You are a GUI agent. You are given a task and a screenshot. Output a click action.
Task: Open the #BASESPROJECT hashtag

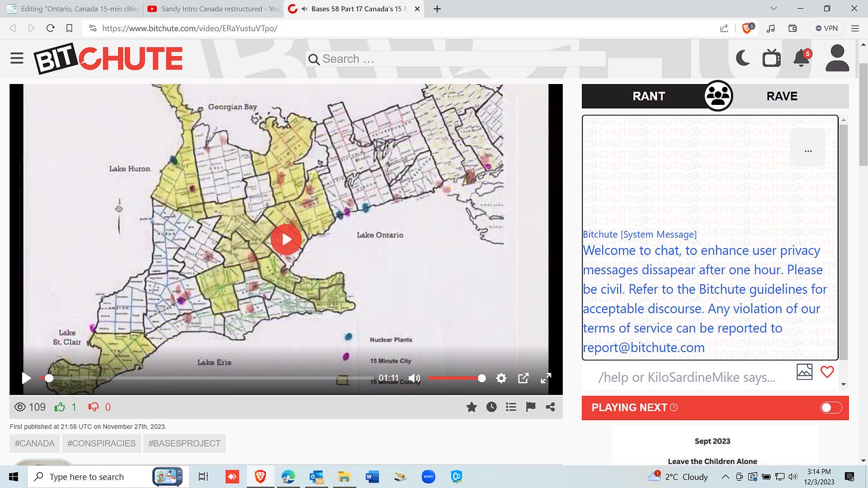(184, 443)
